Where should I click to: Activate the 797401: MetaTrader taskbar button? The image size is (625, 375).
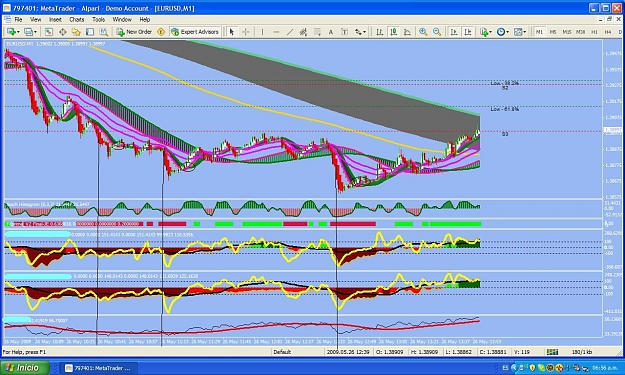point(99,368)
